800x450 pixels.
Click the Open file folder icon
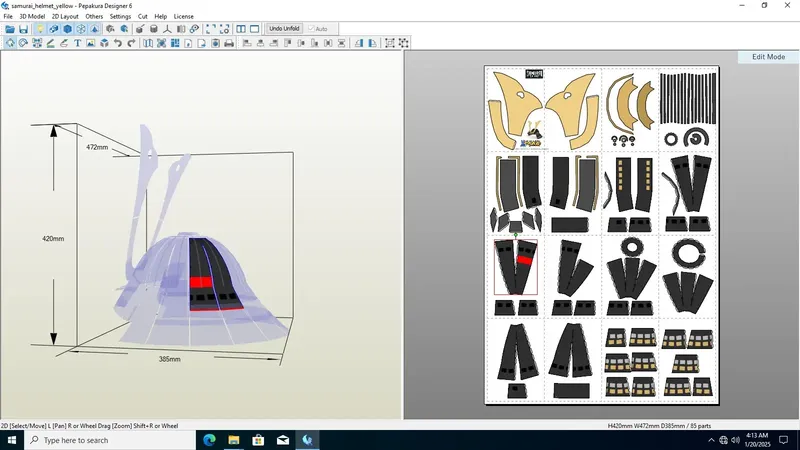pyautogui.click(x=10, y=29)
